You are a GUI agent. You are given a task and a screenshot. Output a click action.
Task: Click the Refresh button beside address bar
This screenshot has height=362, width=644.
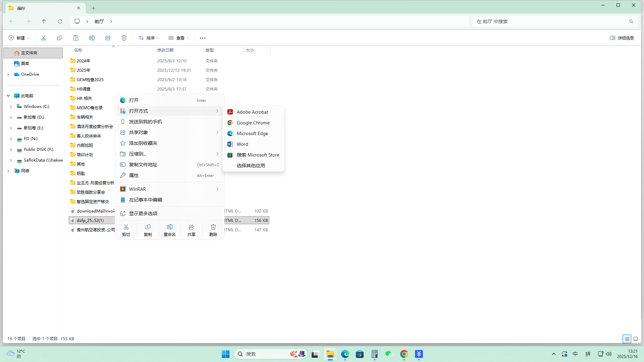(60, 21)
